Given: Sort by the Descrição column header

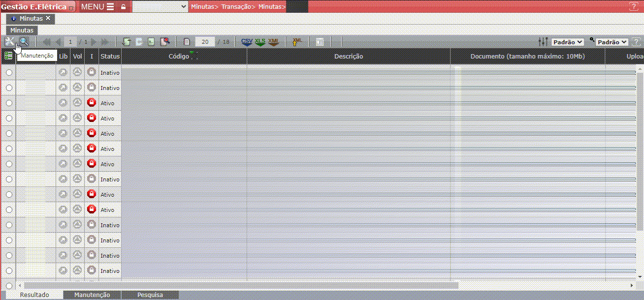Looking at the screenshot, I should click(348, 56).
